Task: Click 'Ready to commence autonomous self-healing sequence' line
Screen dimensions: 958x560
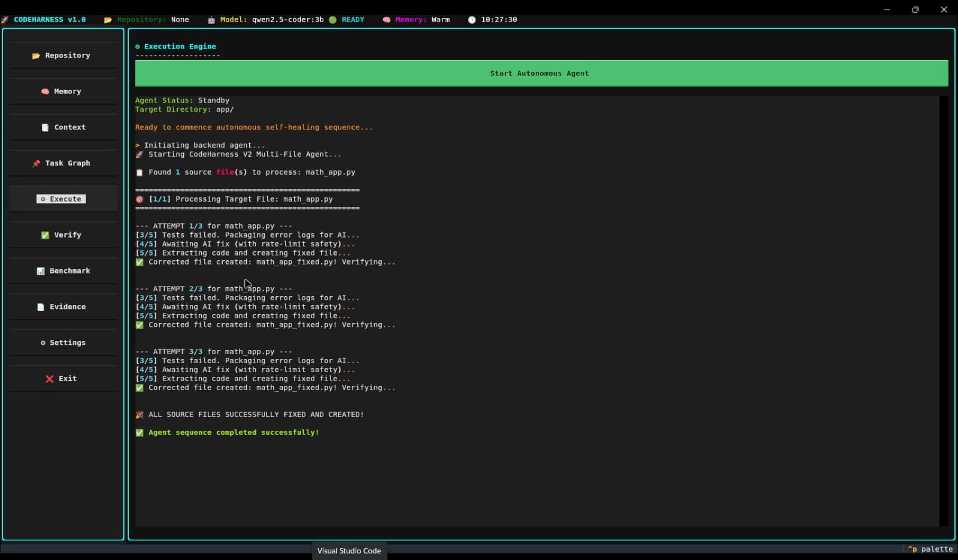Action: (254, 127)
